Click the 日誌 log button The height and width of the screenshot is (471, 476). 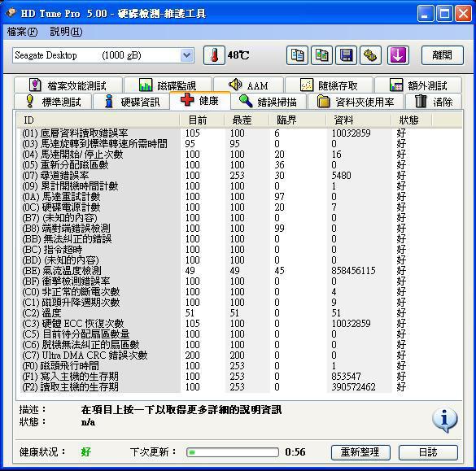[428, 452]
